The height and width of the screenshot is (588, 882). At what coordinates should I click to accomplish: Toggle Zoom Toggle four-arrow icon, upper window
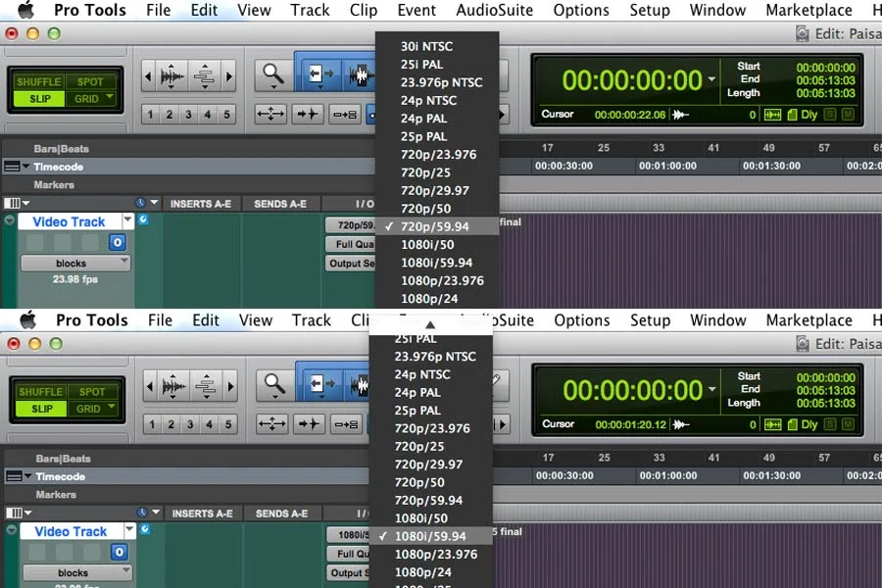coord(270,114)
